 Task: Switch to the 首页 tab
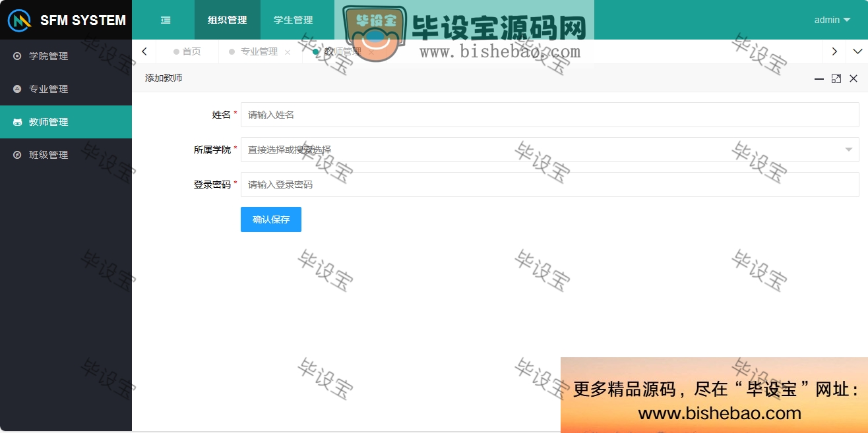[x=187, y=51]
